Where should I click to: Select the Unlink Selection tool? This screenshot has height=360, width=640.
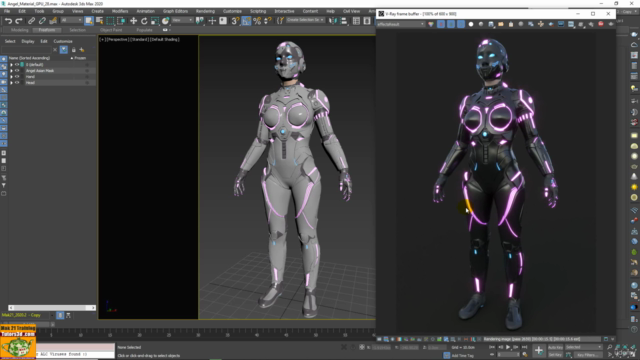42,21
